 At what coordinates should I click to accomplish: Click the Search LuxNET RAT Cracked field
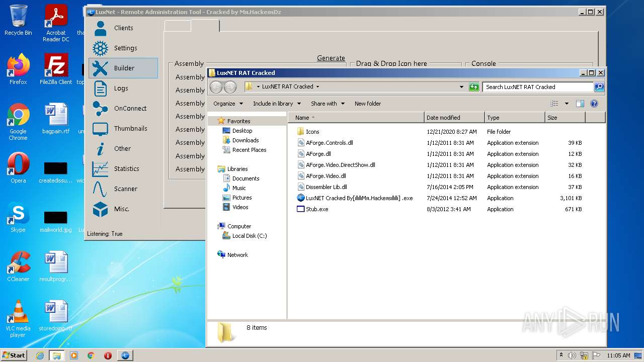538,87
